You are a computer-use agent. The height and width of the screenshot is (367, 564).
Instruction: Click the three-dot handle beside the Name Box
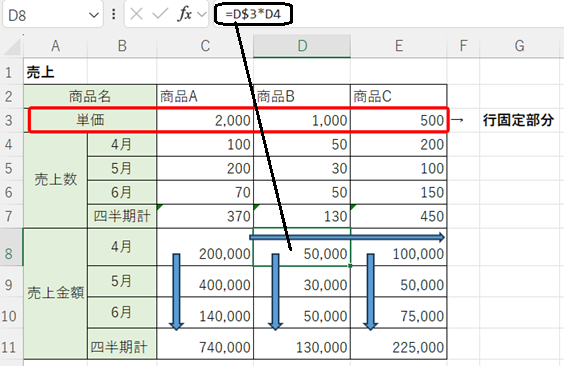click(x=114, y=14)
